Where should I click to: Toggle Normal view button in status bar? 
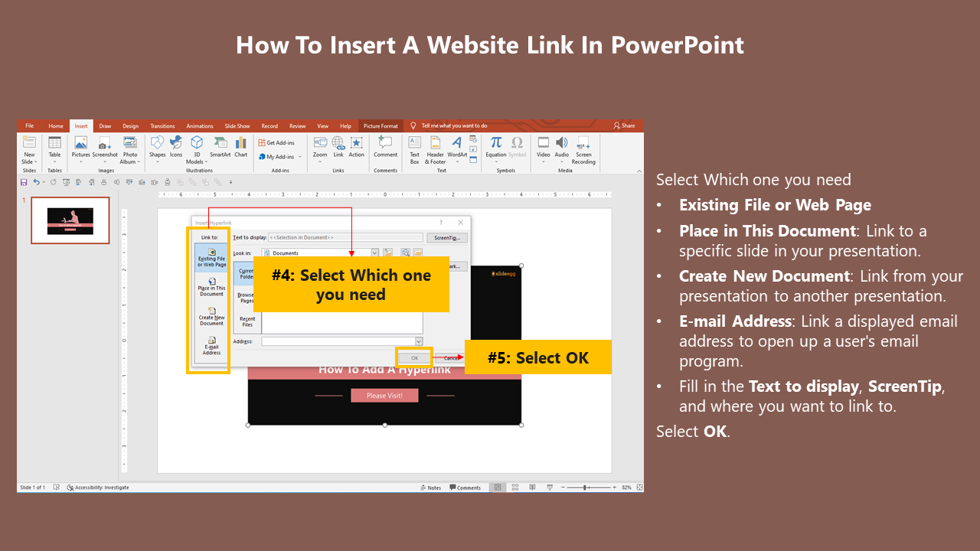(498, 487)
